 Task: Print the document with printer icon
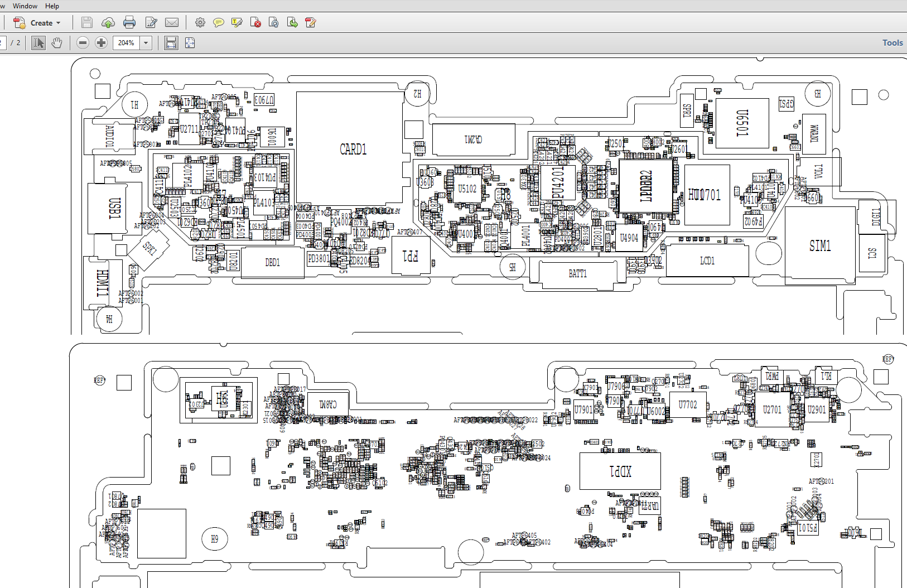129,23
